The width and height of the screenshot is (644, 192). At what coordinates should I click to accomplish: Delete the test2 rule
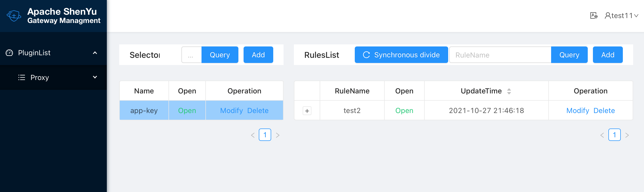point(604,110)
